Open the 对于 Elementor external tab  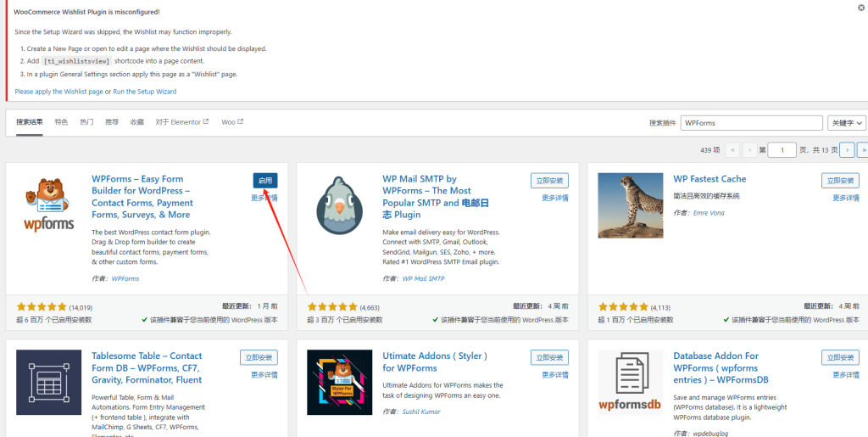181,122
